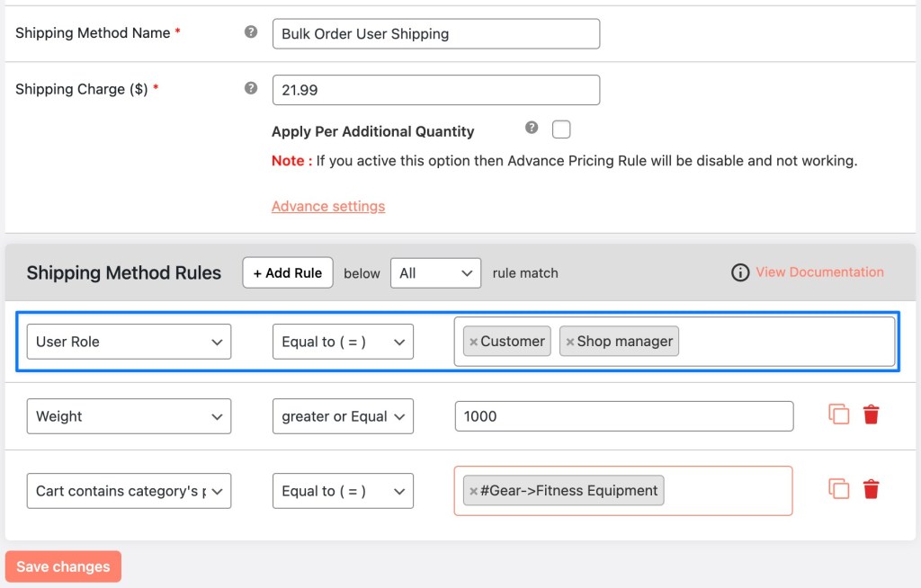Enable Apply Per Additional Quantity checkbox
Screen dimensions: 921x588
(561, 129)
